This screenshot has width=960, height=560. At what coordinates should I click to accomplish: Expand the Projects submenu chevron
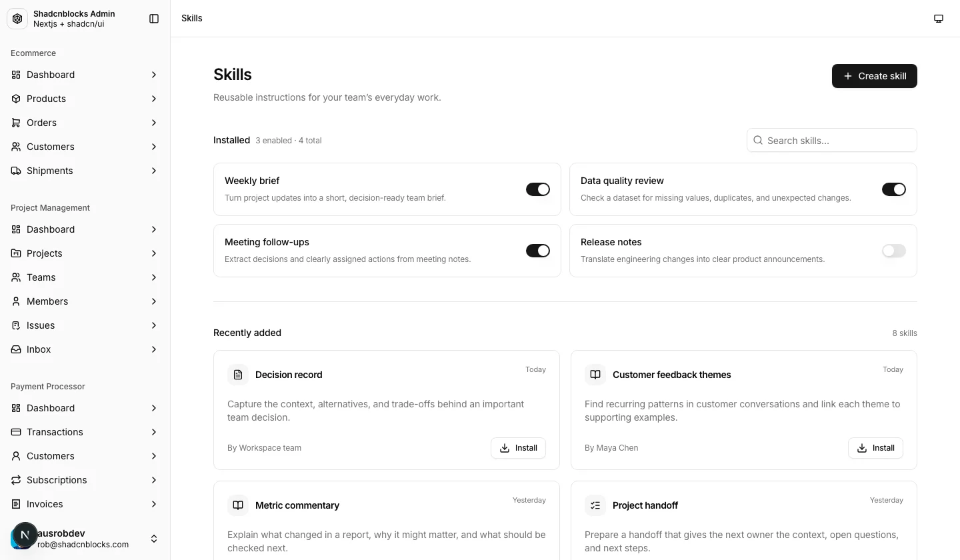pos(154,253)
